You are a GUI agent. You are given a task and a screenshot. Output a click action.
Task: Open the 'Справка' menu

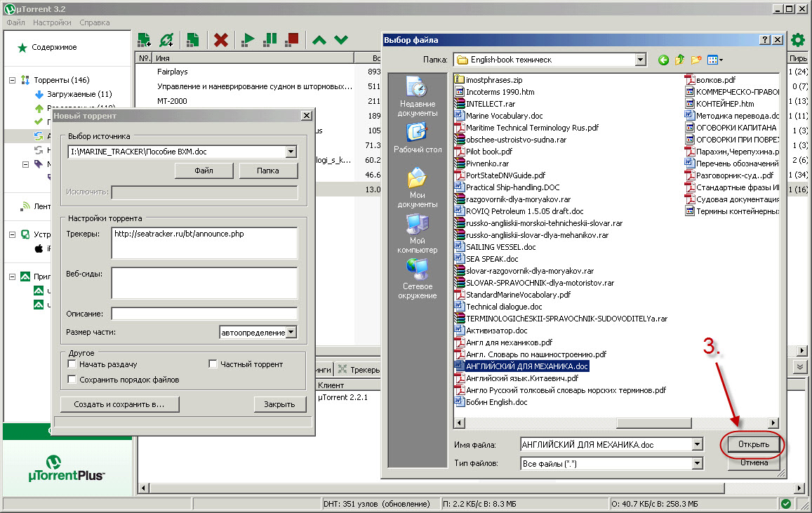click(x=94, y=22)
